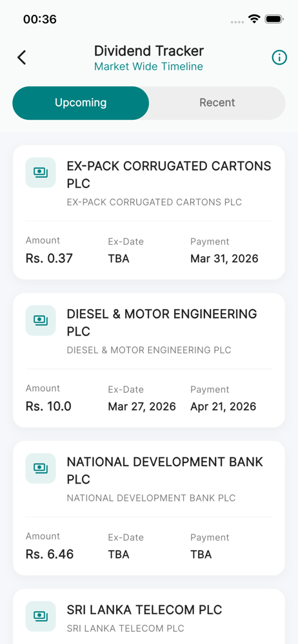
Task: Tap the NATIONAL DEVELOPMENT BANK dividend icon
Action: pyautogui.click(x=41, y=468)
